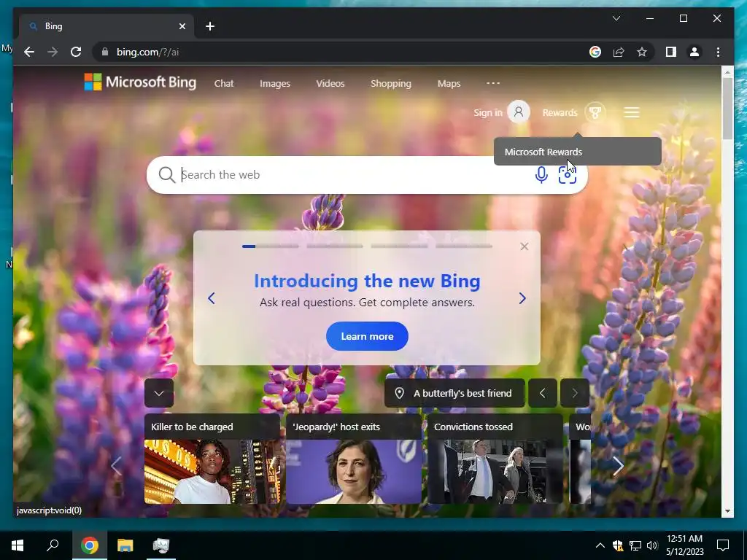This screenshot has height=560, width=747.
Task: Open the taskbar clock showing 12:51 AM
Action: 684,545
